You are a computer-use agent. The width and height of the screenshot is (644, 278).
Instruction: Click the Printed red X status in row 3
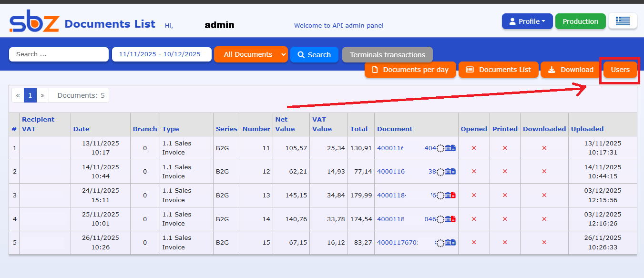(505, 195)
